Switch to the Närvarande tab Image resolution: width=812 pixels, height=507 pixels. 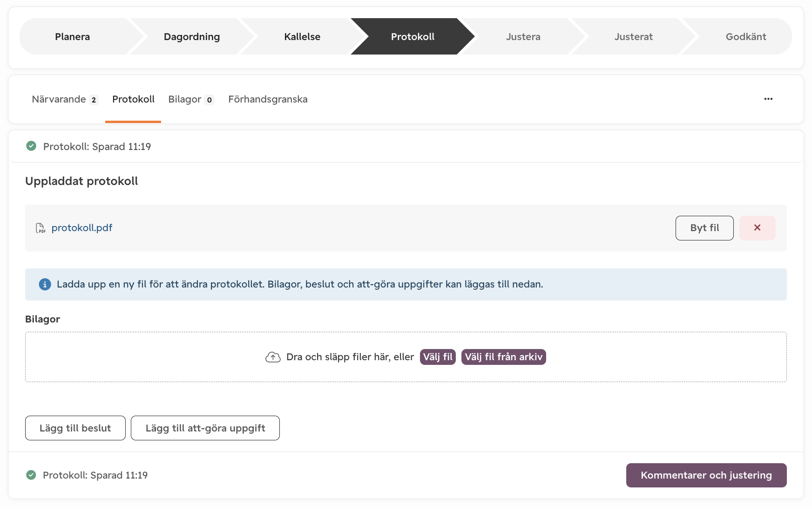coord(65,99)
